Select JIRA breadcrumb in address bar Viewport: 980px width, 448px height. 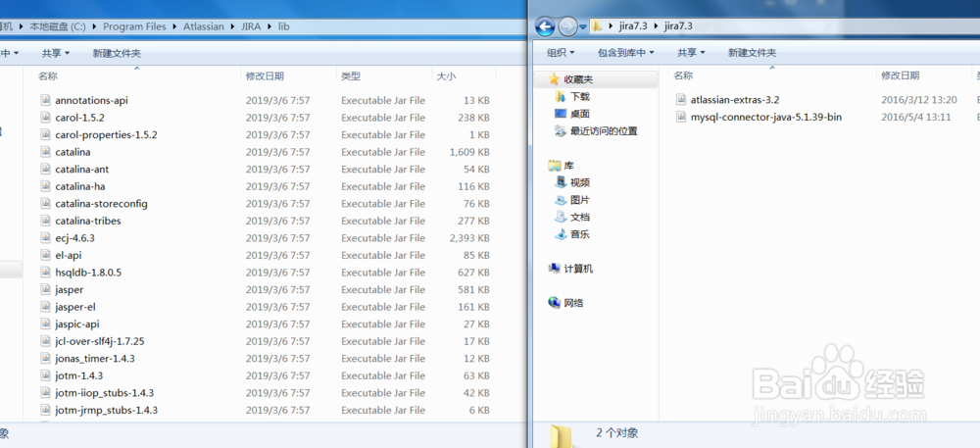pos(251,26)
